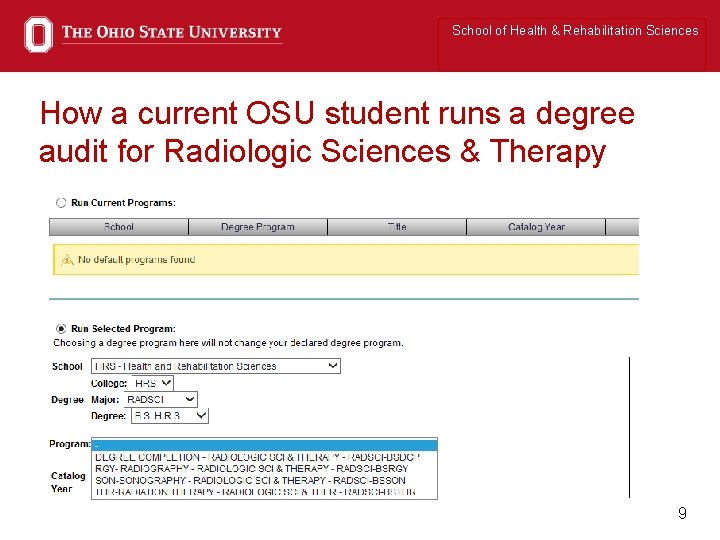720x540 pixels.
Task: Click the Catalog Year column header
Action: pyautogui.click(x=536, y=227)
